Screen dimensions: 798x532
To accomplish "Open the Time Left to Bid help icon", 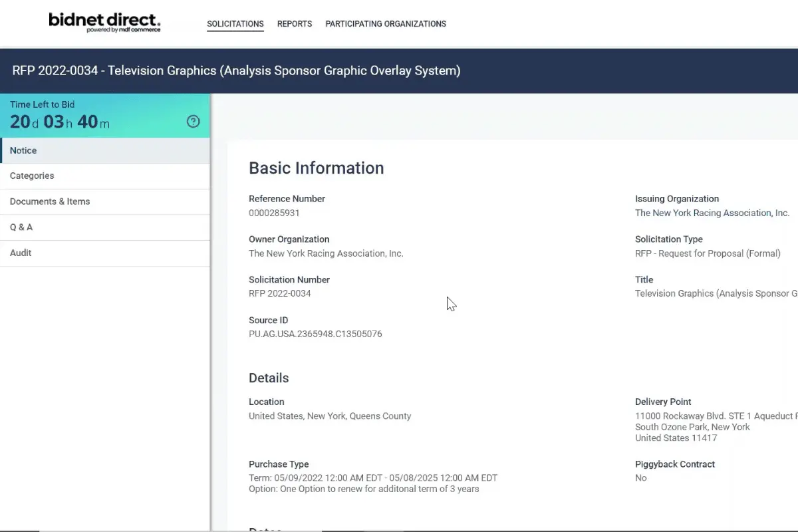I will tap(193, 121).
